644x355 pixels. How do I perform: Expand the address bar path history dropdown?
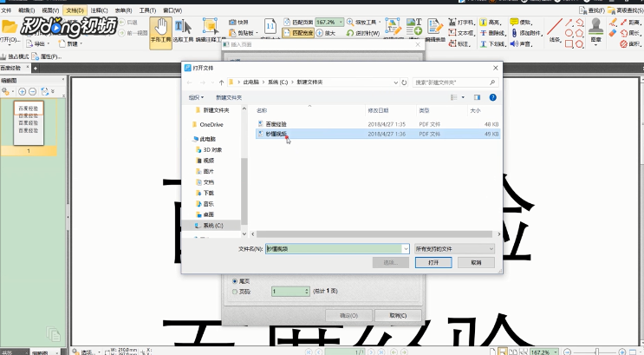[395, 82]
